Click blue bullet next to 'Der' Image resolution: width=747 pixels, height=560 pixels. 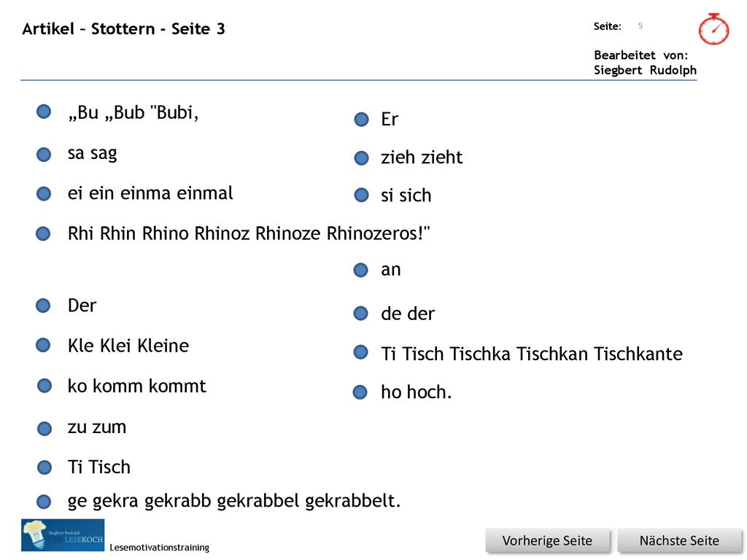coord(43,306)
